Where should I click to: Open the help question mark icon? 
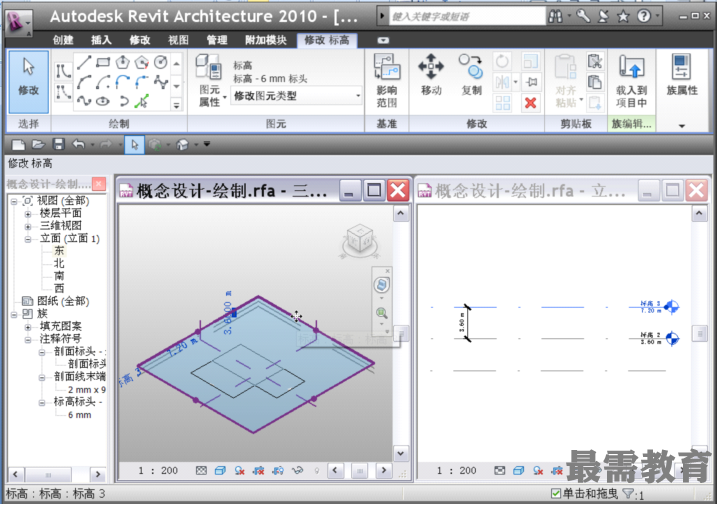[644, 17]
